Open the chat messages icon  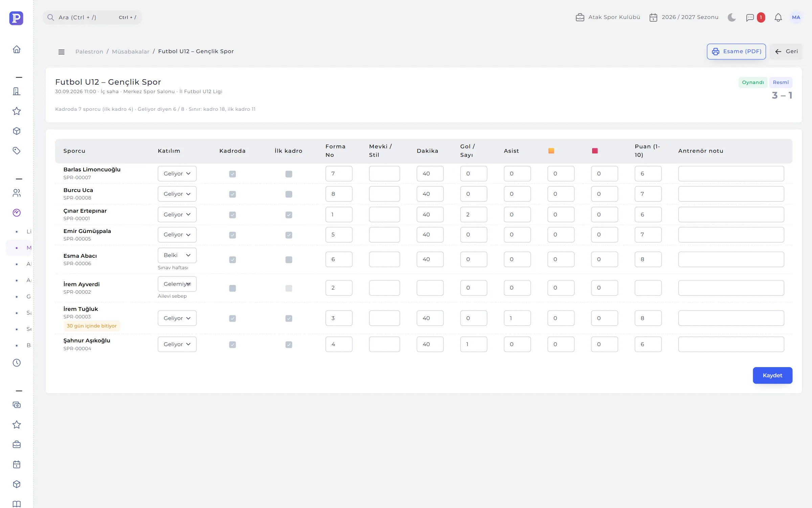[x=750, y=17]
